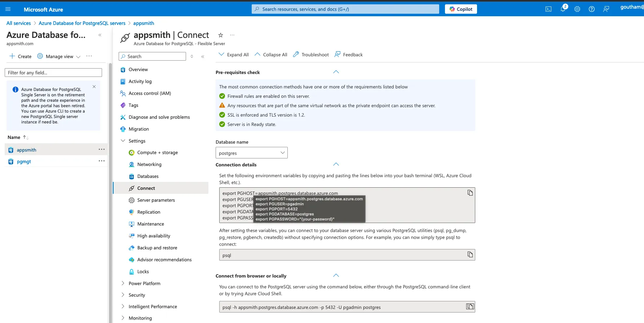Open the Networking settings page

149,165
